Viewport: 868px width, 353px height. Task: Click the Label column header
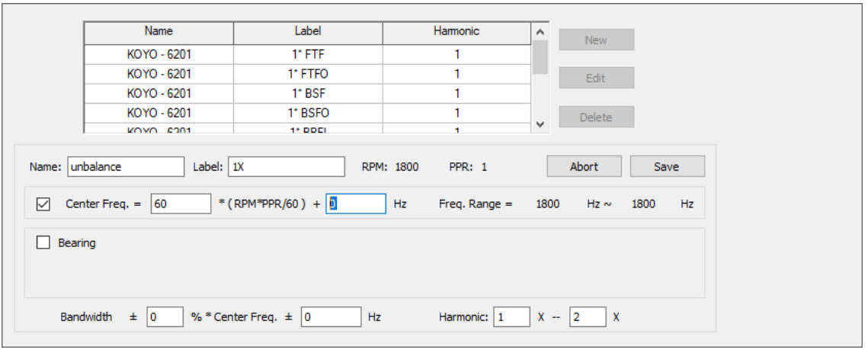308,32
